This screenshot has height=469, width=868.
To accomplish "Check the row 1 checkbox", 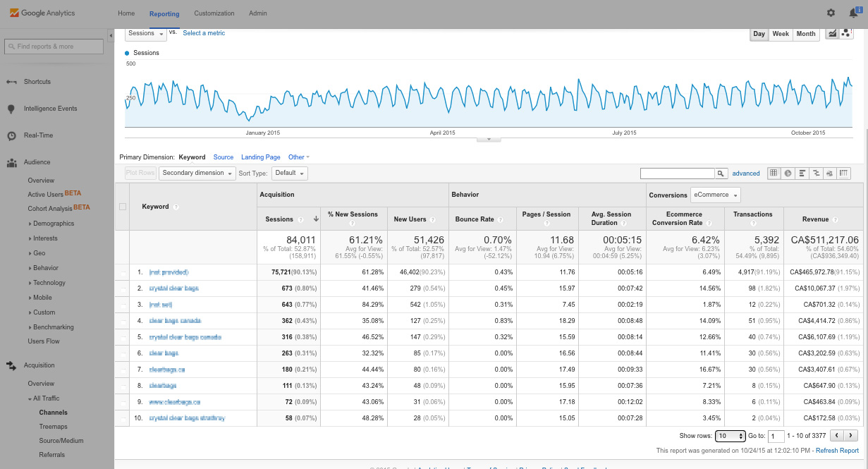I will coord(123,272).
